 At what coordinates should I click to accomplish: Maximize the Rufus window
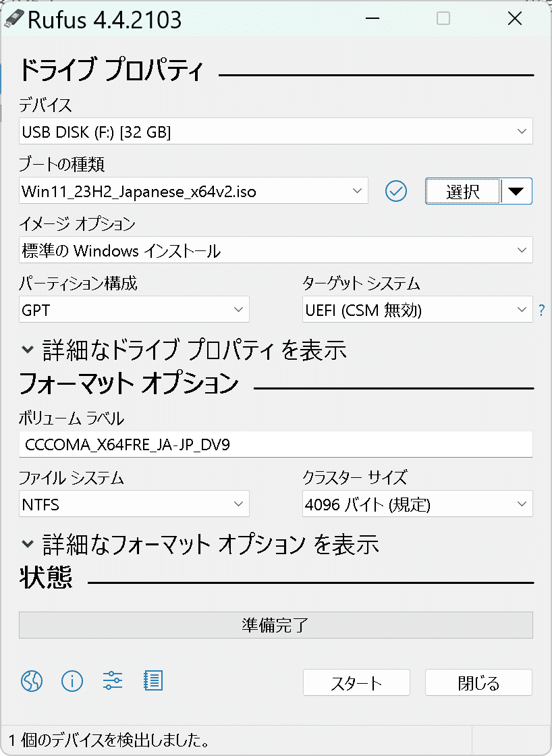443,19
